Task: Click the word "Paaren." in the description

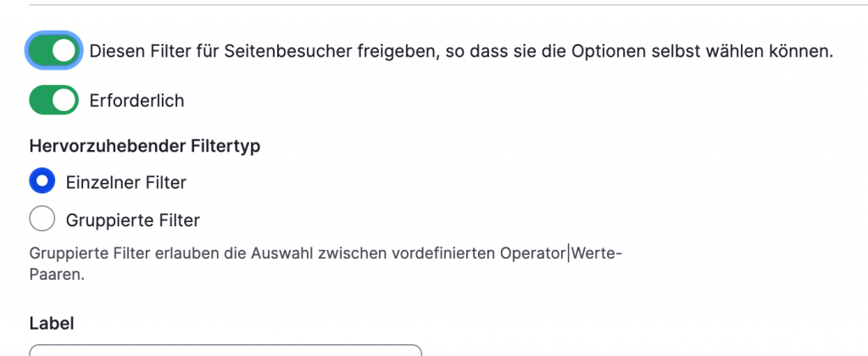Action: pyautogui.click(x=57, y=275)
